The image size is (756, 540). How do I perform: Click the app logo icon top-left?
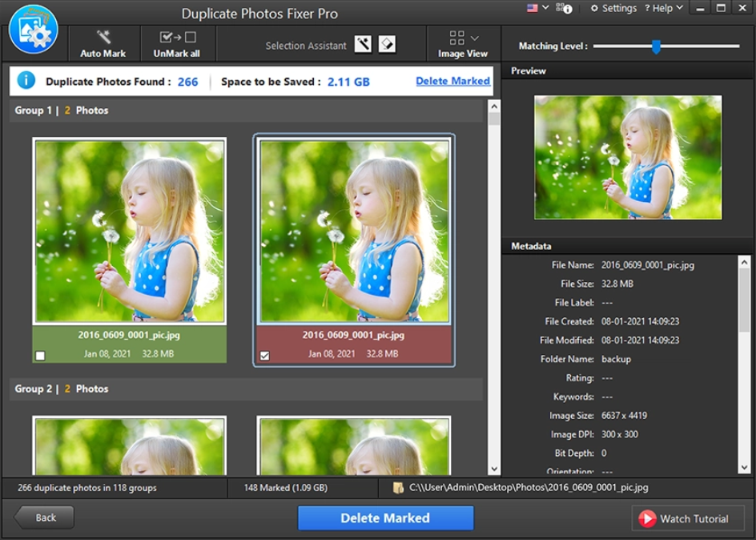click(x=34, y=29)
